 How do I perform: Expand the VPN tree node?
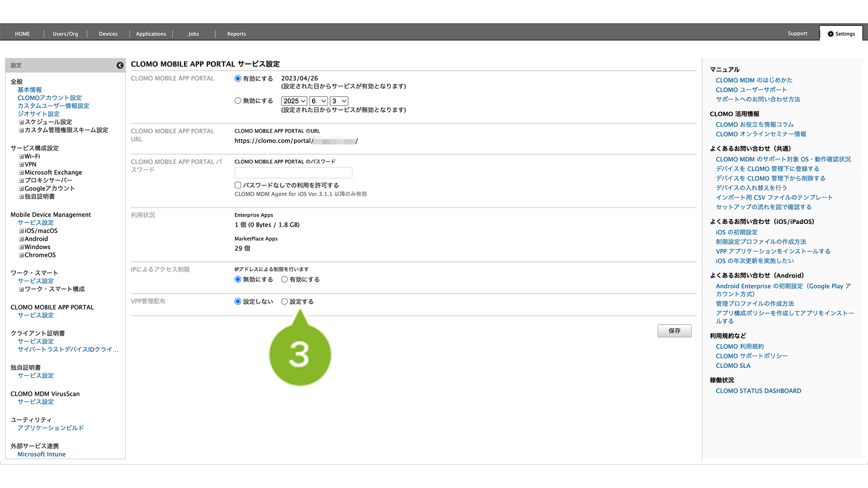(21, 165)
